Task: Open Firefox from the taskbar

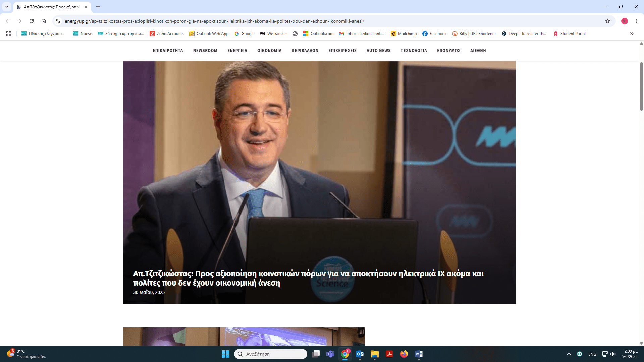Action: click(404, 354)
